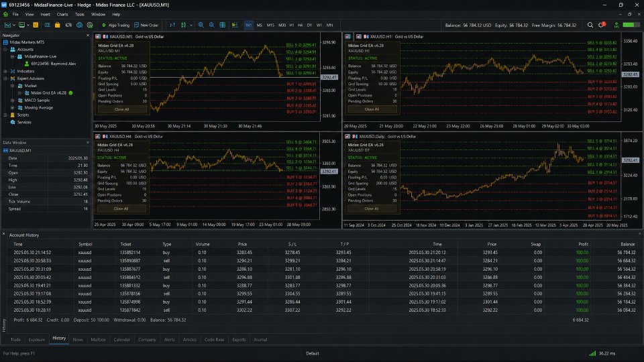This screenshot has width=644, height=362.
Task: Open the Charts menu
Action: click(x=62, y=14)
